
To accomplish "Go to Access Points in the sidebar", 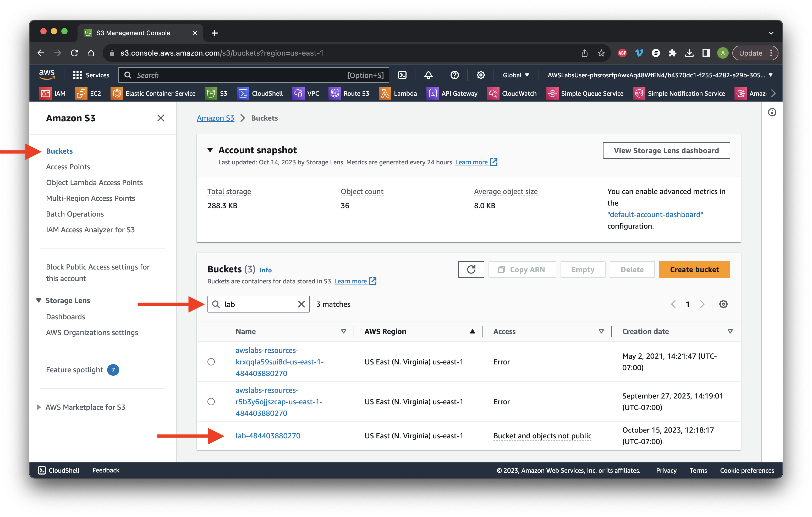I will pos(68,167).
